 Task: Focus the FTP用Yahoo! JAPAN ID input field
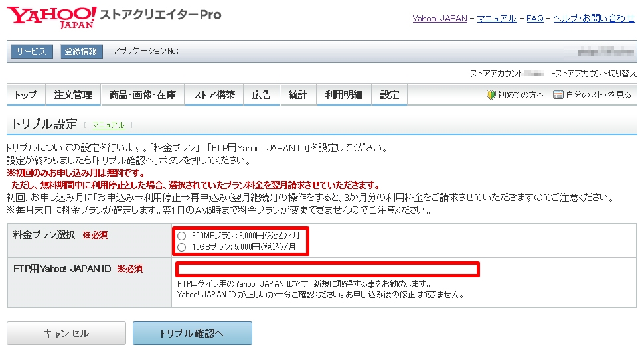[x=327, y=269]
